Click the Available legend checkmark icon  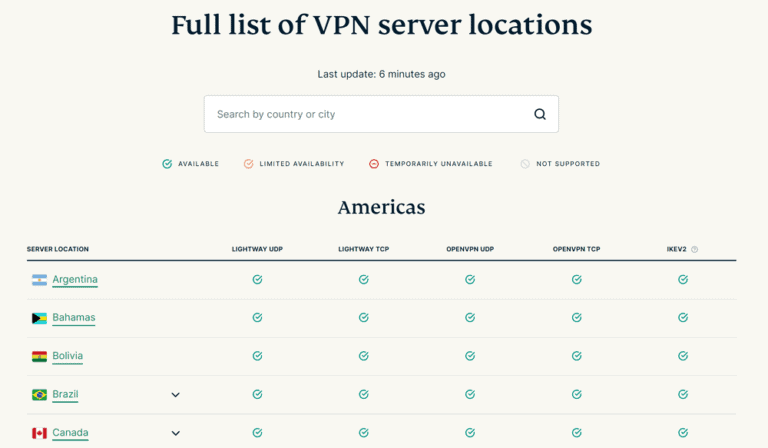pos(167,164)
